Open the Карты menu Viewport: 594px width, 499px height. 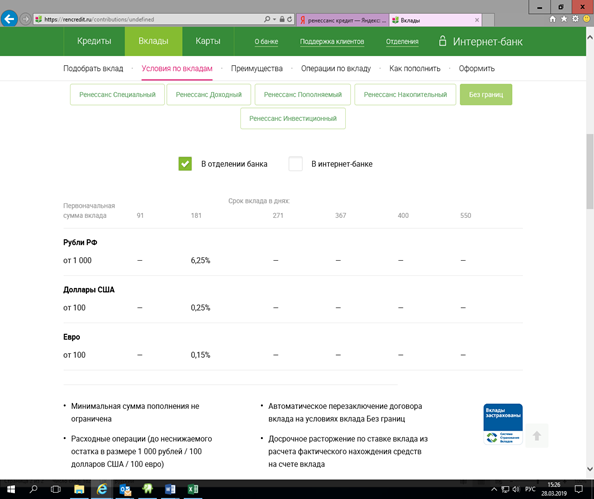[208, 41]
